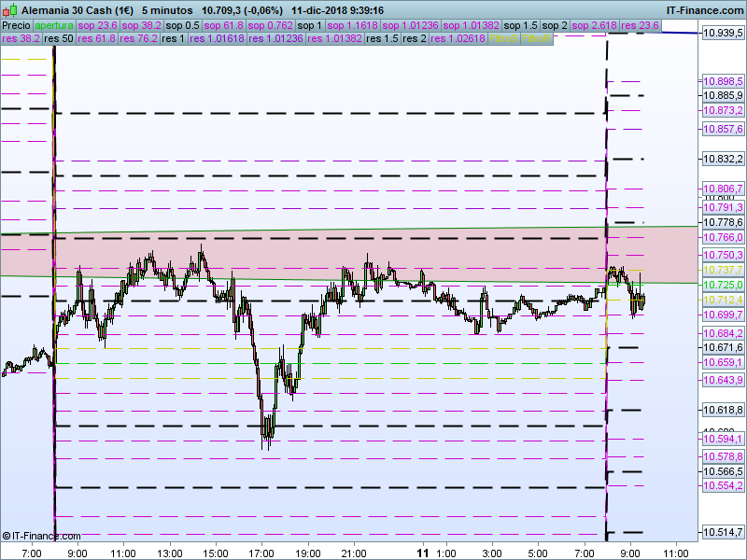Click the © IT-Finance.com copyright link
The height and width of the screenshot is (560, 747).
click(x=41, y=536)
